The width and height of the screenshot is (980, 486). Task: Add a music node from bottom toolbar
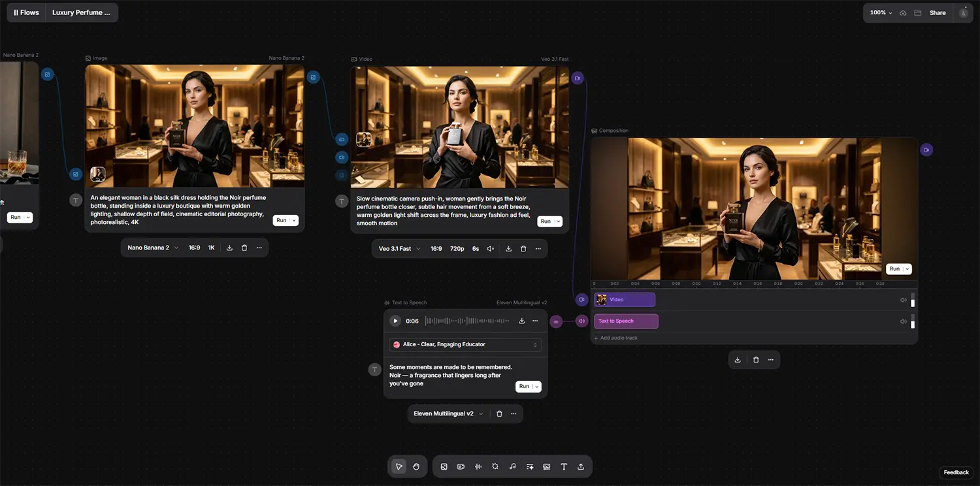tap(512, 466)
